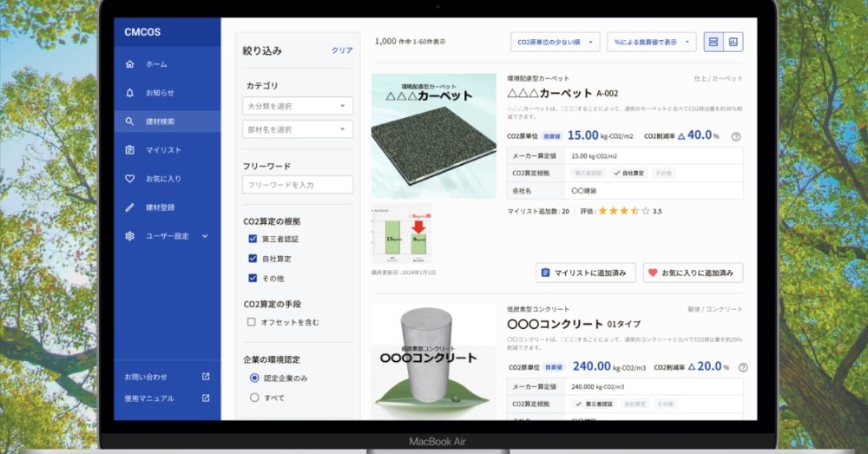Expand ユーザー設定 chevron

coord(205,236)
